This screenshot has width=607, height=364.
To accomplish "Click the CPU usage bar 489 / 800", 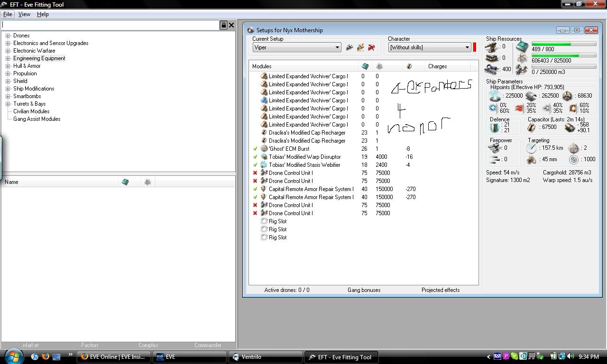I will coord(564,44).
